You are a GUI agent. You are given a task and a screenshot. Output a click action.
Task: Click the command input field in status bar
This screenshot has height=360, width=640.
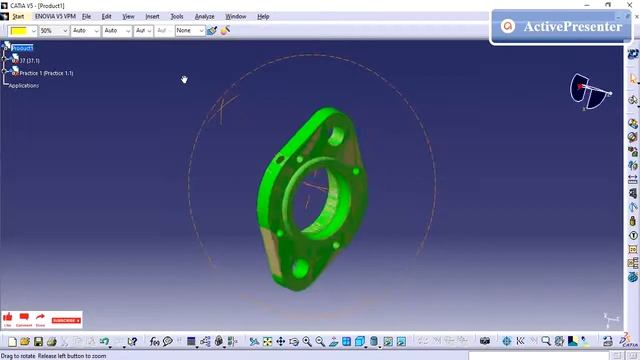[538, 356]
